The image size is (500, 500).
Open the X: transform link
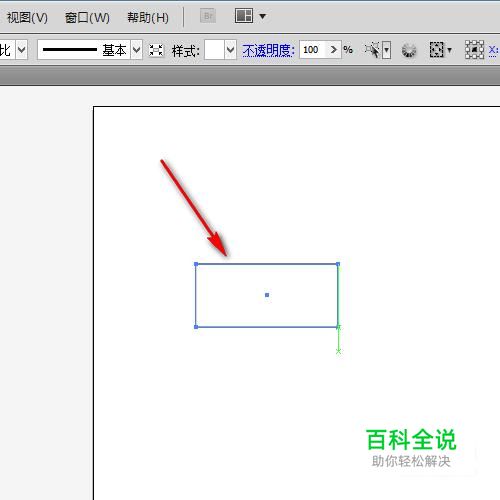(493, 50)
